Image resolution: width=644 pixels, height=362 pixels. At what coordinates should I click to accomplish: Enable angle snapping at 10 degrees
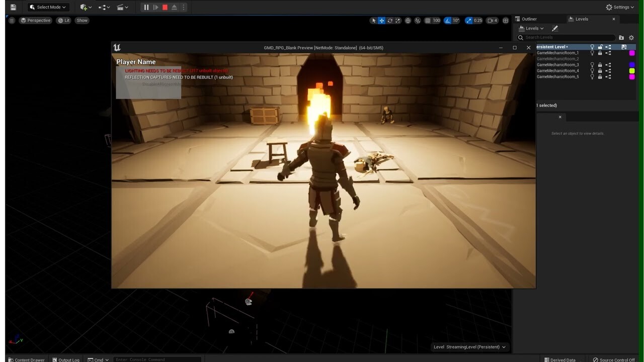[x=447, y=21]
